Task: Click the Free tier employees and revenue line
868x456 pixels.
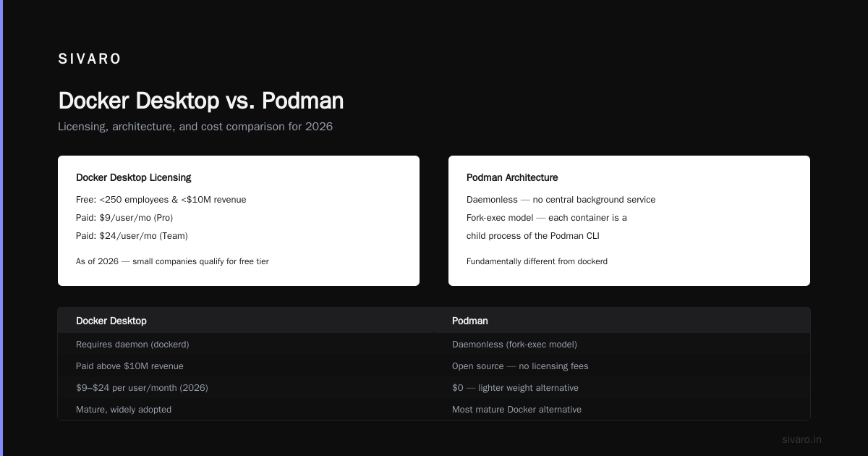Action: (161, 200)
